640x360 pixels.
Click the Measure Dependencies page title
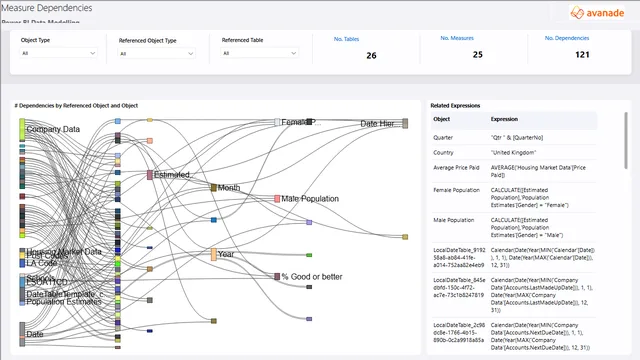[x=47, y=8]
